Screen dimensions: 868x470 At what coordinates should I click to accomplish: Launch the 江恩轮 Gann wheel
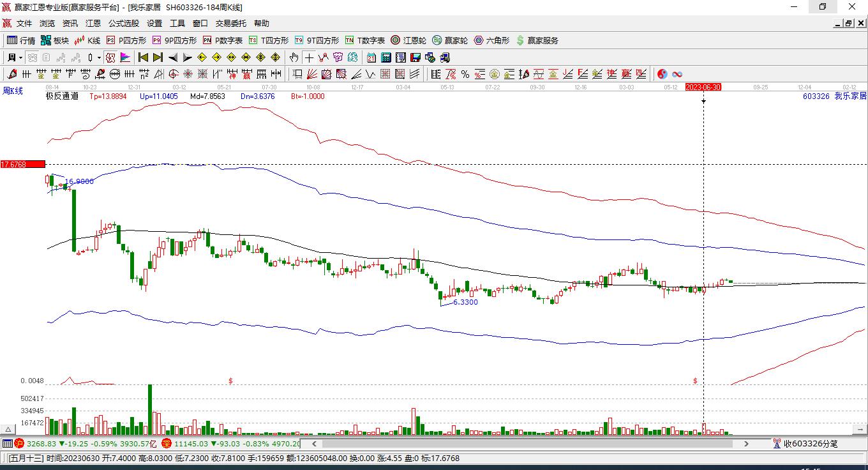click(408, 40)
